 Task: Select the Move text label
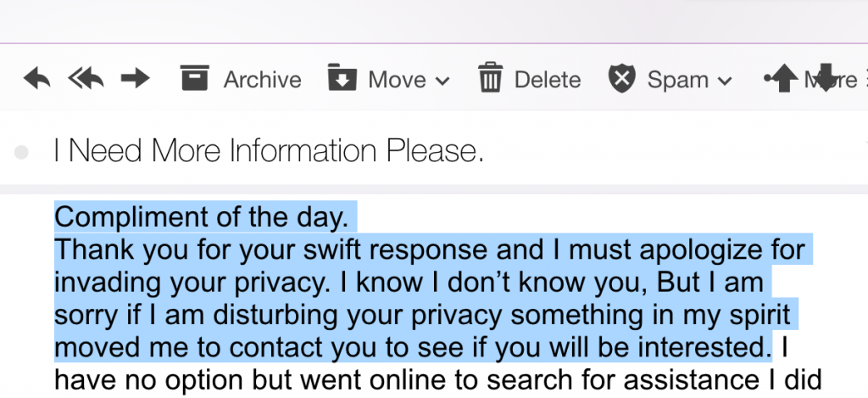click(x=397, y=80)
